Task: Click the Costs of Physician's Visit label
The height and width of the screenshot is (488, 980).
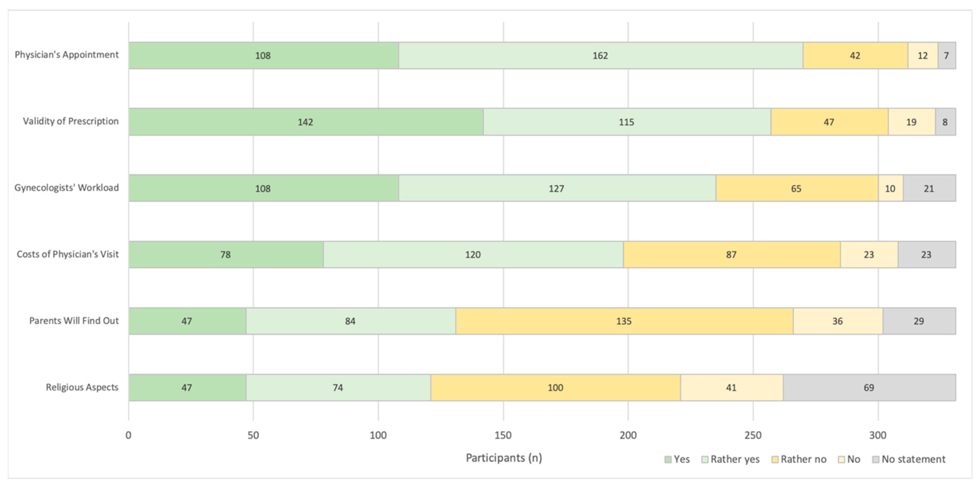Action: click(68, 254)
